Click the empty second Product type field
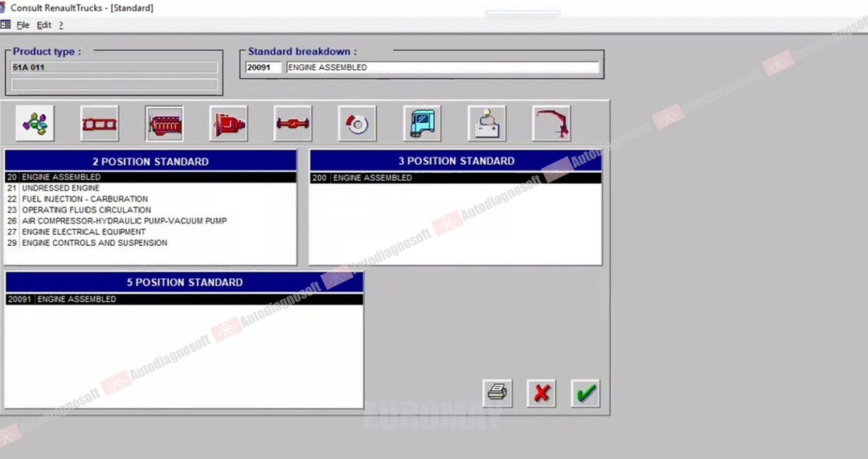Image resolution: width=868 pixels, height=459 pixels. point(114,84)
